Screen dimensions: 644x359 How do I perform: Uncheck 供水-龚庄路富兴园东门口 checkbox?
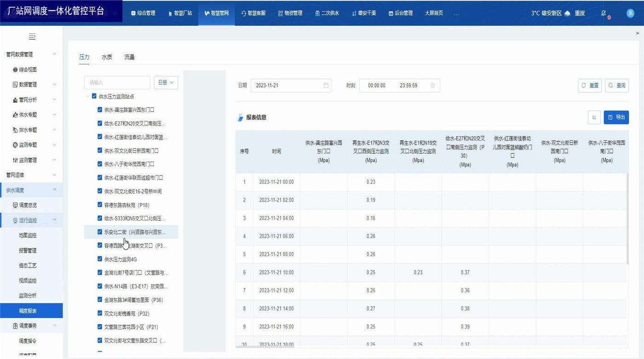100,110
